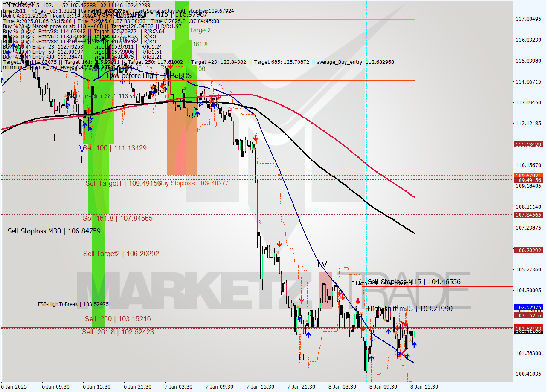Screen dimensions: 546x392
Task: Click the red 107.84565 price axis tag
Action: [529, 215]
